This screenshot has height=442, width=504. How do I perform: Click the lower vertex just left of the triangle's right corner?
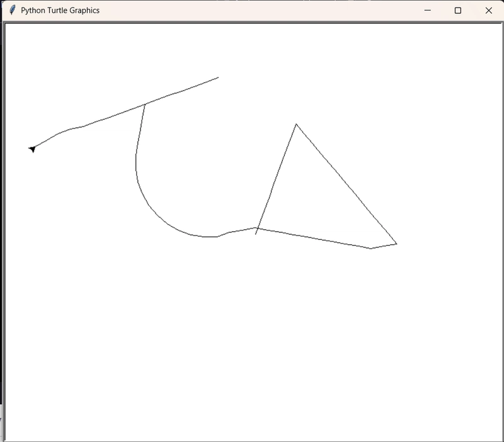pos(370,248)
